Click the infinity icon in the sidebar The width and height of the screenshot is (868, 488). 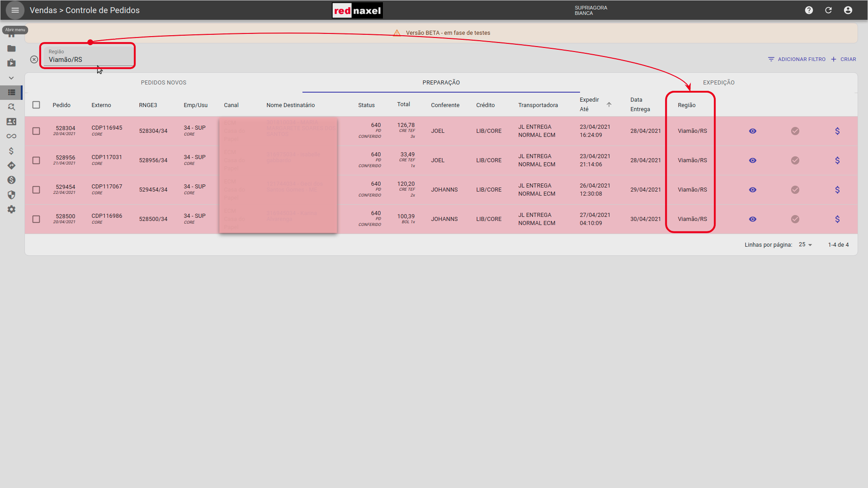coord(11,136)
